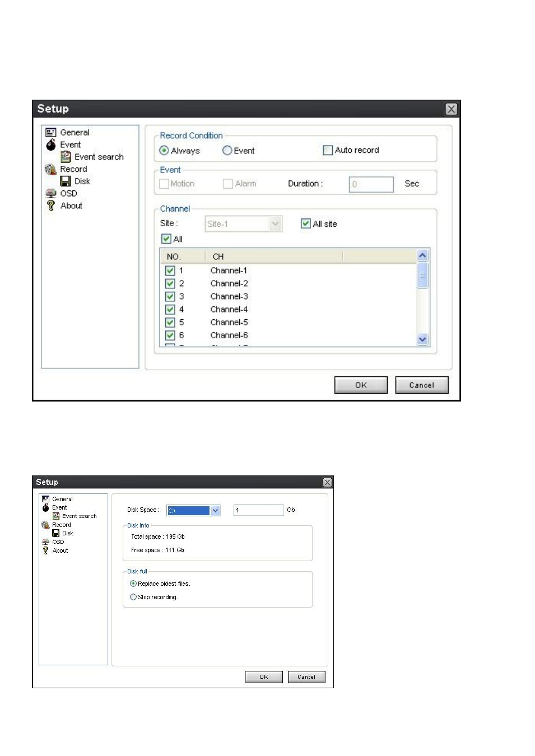Viewport: 535px width, 756px height.
Task: Open Site-1 dropdown
Action: click(x=275, y=224)
